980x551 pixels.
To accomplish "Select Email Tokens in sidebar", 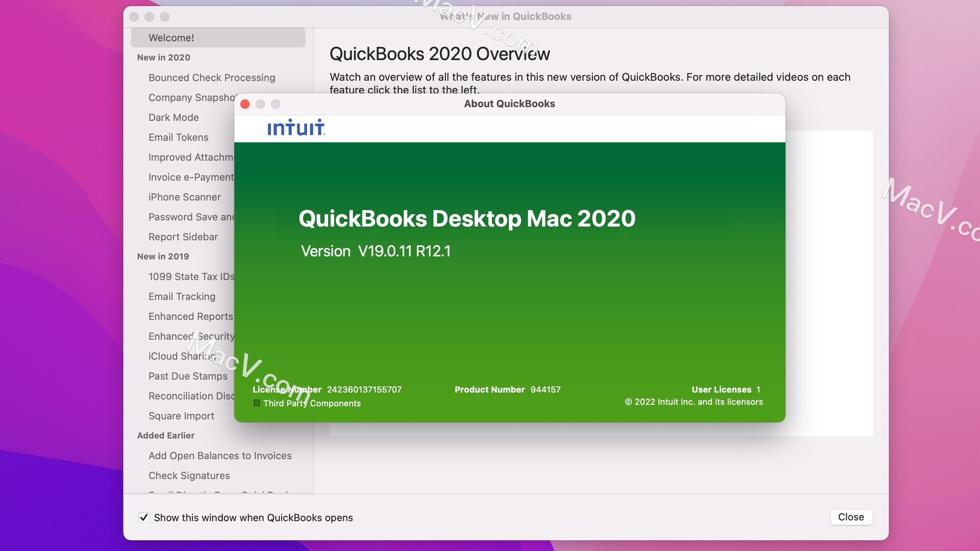I will (178, 137).
